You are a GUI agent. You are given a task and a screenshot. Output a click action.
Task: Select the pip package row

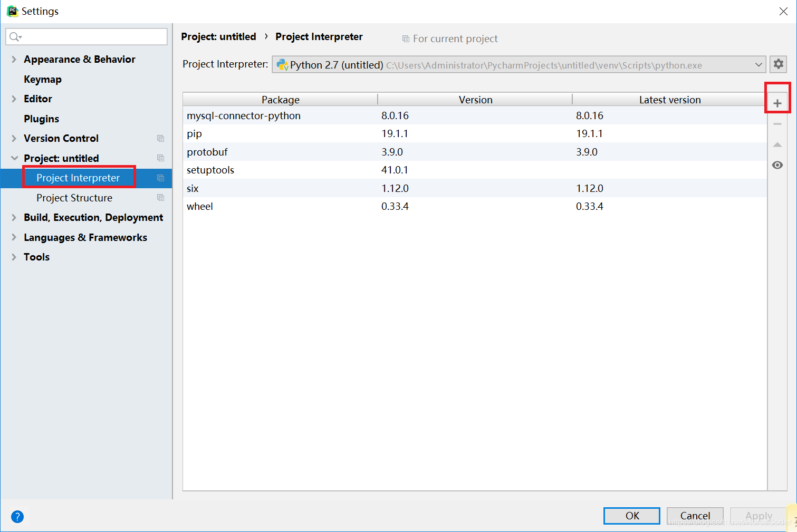[475, 133]
